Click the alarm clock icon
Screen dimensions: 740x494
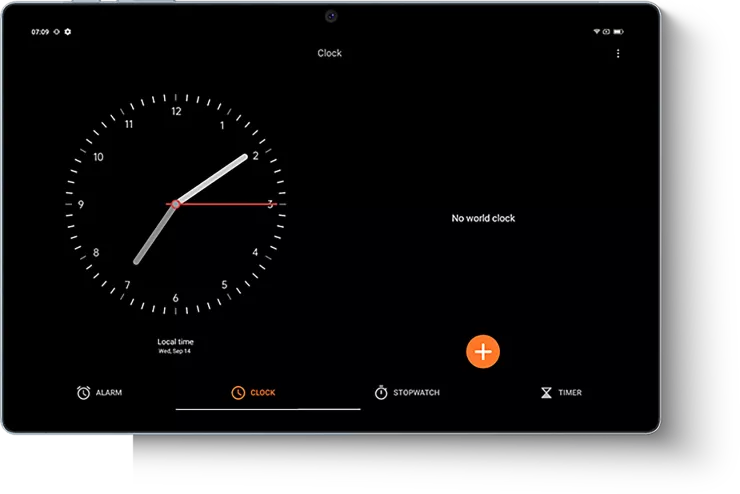point(84,393)
